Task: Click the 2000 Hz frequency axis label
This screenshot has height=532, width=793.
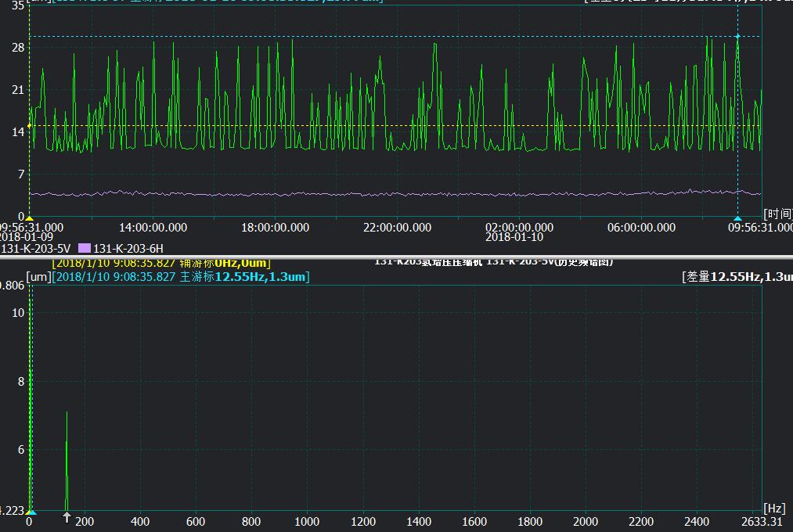Action: 586,522
